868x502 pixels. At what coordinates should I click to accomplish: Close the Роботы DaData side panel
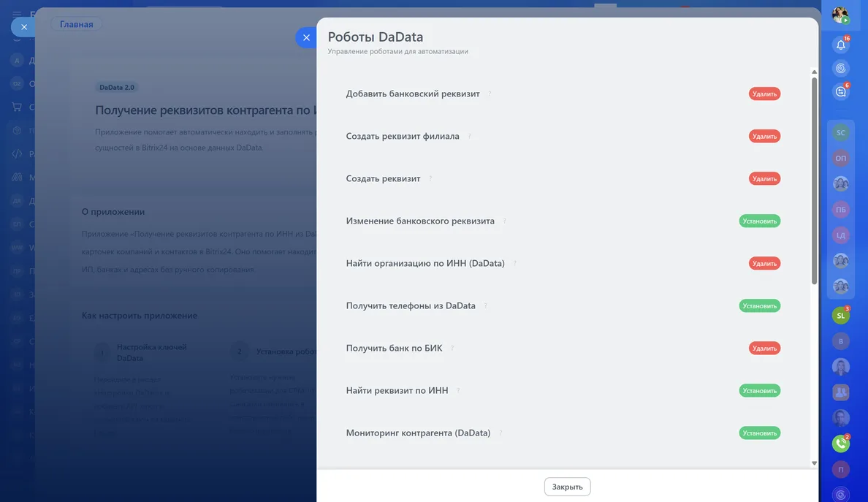click(306, 38)
